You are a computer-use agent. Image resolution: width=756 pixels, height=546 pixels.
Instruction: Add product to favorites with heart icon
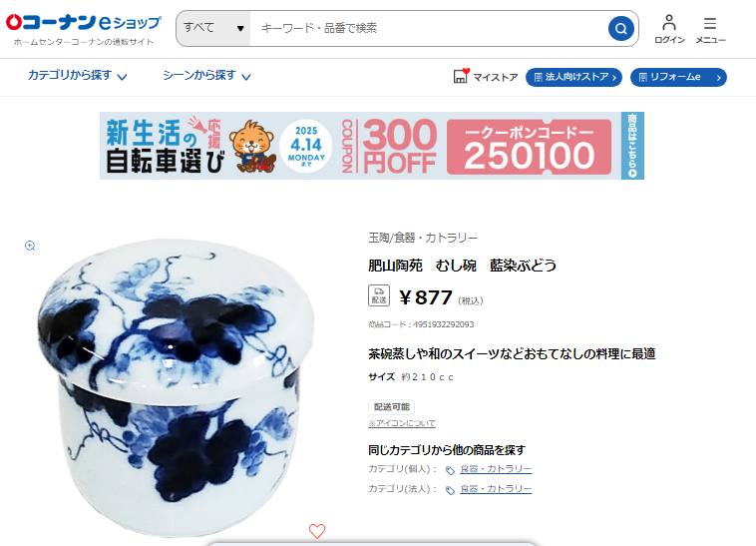click(317, 531)
